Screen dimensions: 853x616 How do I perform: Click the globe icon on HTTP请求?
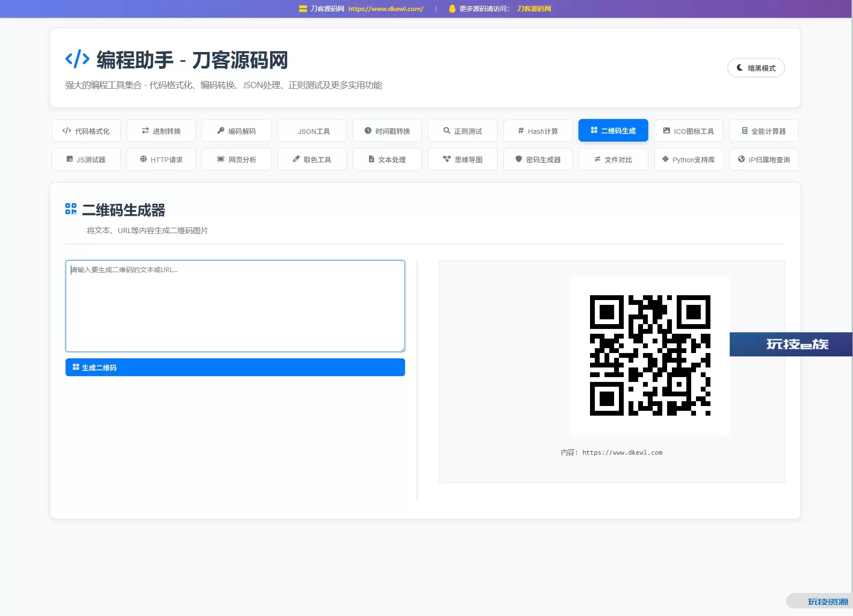point(144,159)
